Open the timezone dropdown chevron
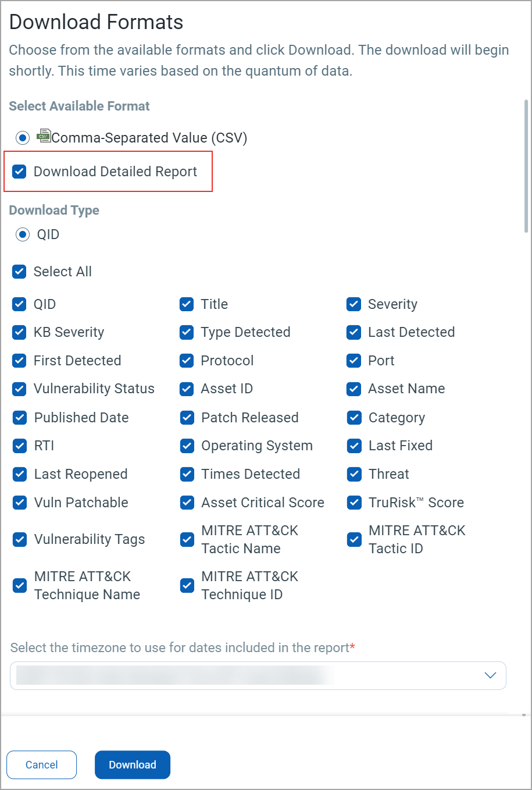The image size is (532, 790). tap(490, 675)
